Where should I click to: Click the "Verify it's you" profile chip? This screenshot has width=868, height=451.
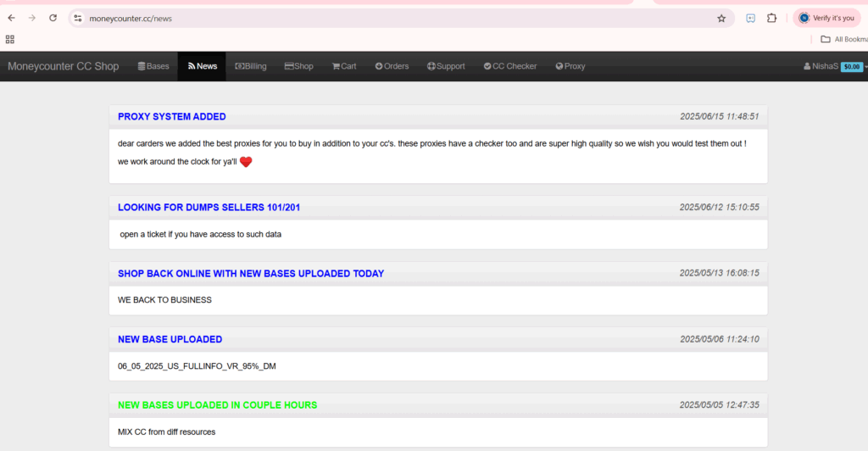pos(826,19)
